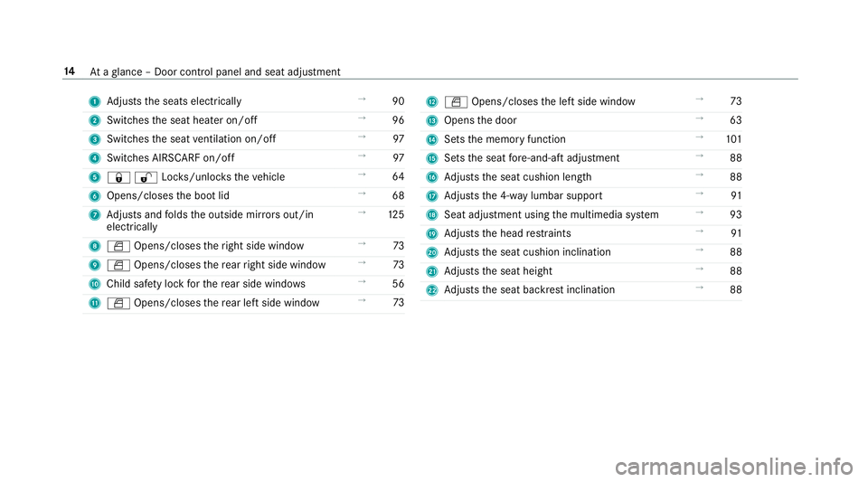Select the text Adjusts the 4-way lumbar support
This screenshot has height=482, width=868.
[x=524, y=196]
